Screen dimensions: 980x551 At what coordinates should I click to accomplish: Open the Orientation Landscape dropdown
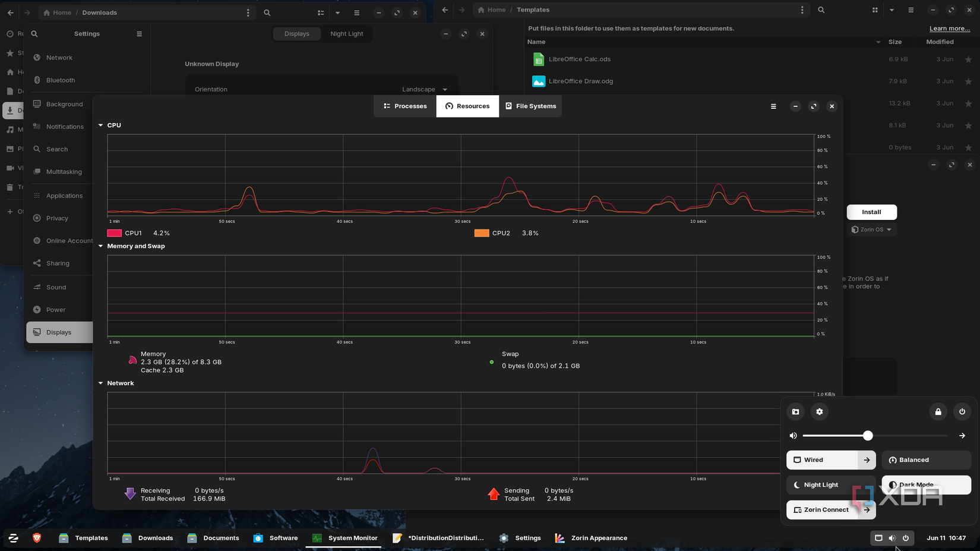[425, 89]
